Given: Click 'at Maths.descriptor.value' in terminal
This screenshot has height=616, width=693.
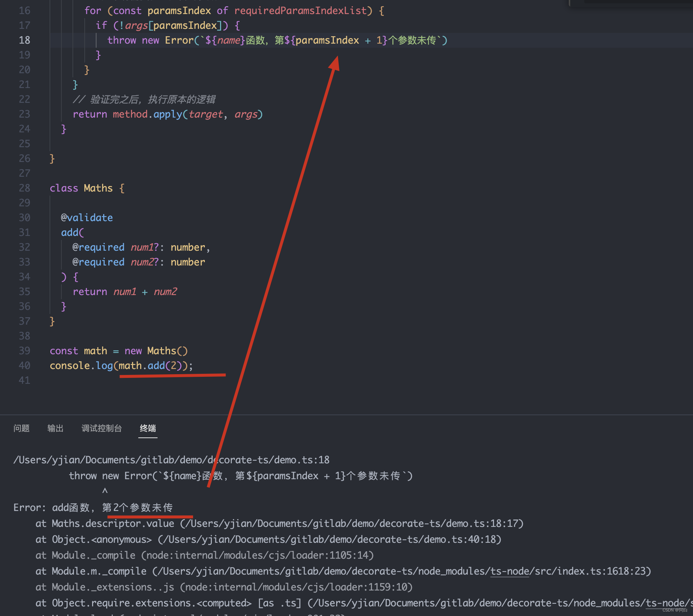Looking at the screenshot, I should click(x=105, y=523).
